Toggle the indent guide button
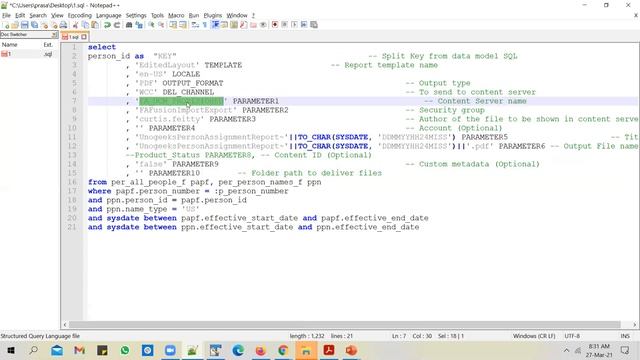Screen dimensions: 640x360 pos(215,25)
